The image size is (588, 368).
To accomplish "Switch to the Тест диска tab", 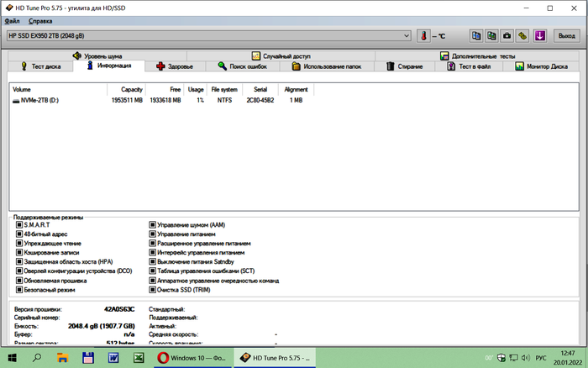I will pos(41,66).
